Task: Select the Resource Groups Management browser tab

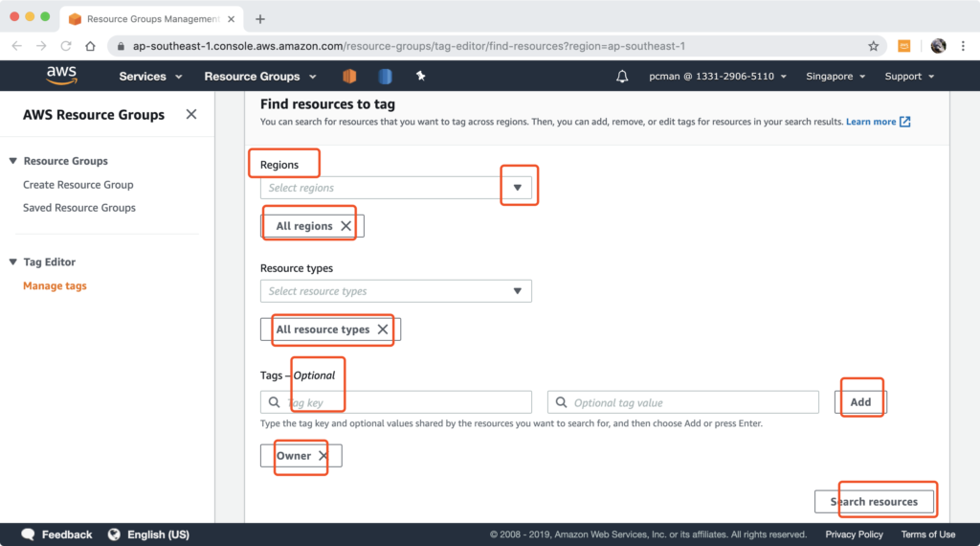Action: [152, 19]
